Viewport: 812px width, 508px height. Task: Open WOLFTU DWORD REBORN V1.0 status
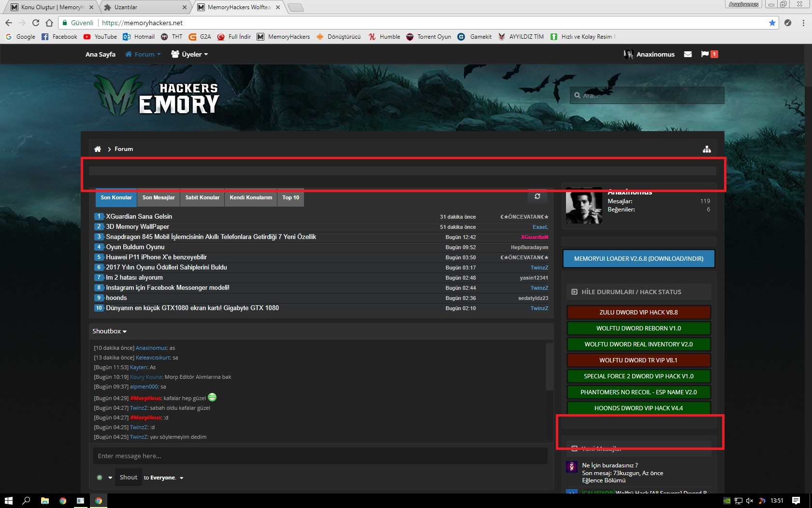pos(638,329)
